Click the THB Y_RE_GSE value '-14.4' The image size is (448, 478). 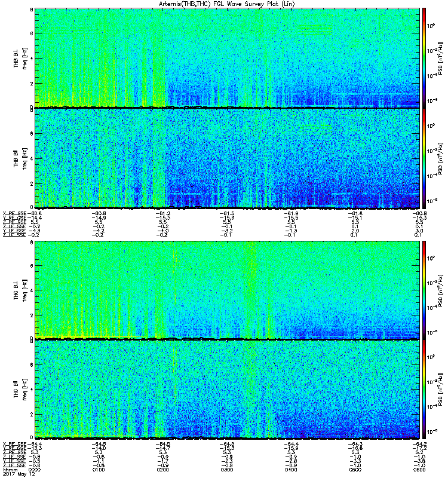35,218
